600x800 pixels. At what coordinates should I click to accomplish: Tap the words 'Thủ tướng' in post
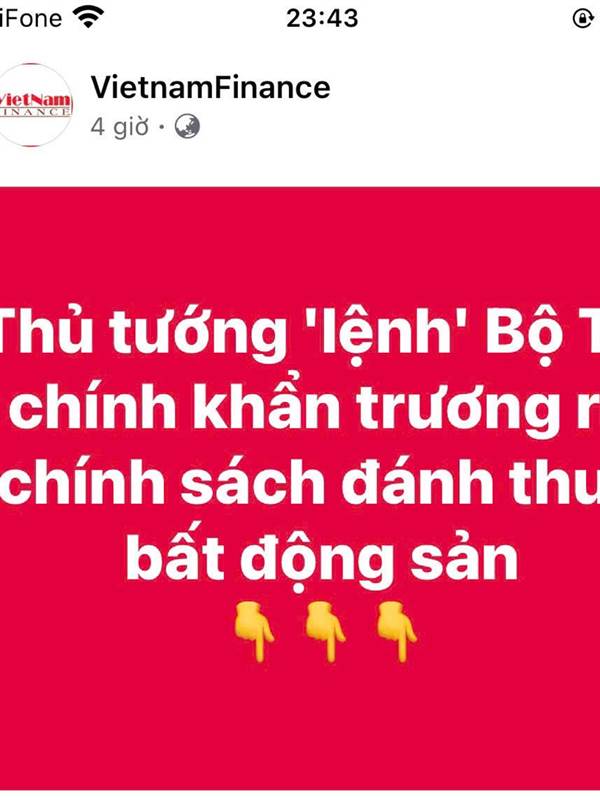point(144,331)
